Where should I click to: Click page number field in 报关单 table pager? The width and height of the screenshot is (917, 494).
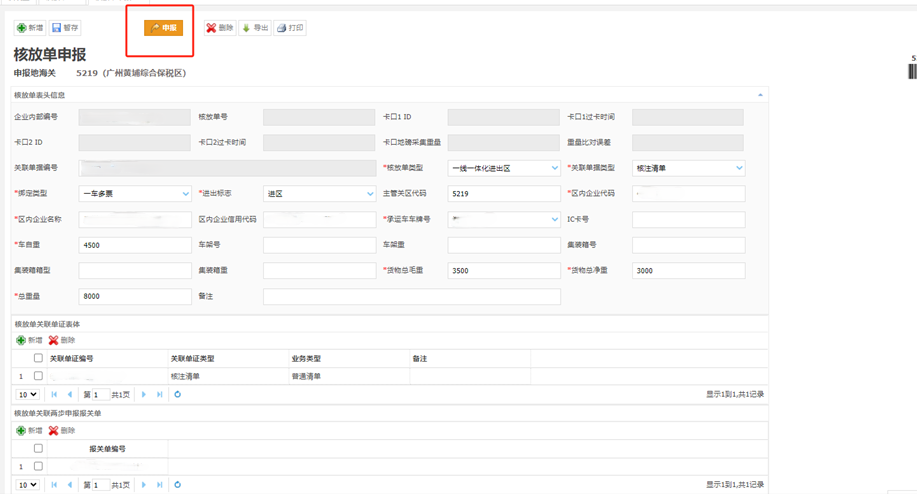(x=101, y=485)
